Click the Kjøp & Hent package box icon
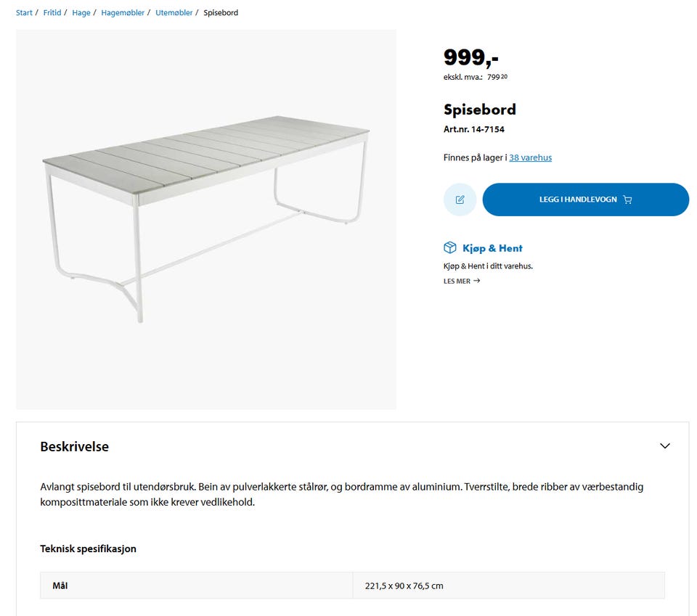This screenshot has width=697, height=616. point(450,247)
